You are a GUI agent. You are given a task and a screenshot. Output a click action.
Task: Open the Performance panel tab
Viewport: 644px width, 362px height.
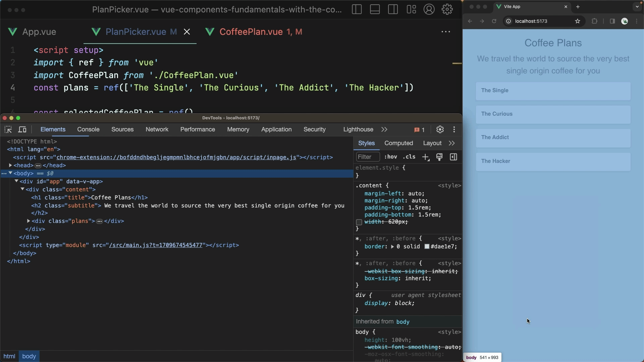click(198, 129)
